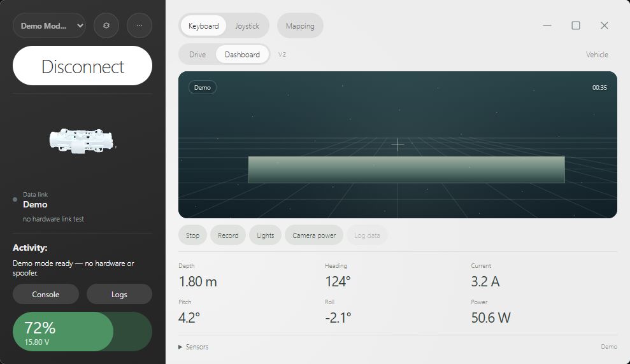Click the Depth value 1.80 m
The width and height of the screenshot is (630, 364).
(197, 281)
